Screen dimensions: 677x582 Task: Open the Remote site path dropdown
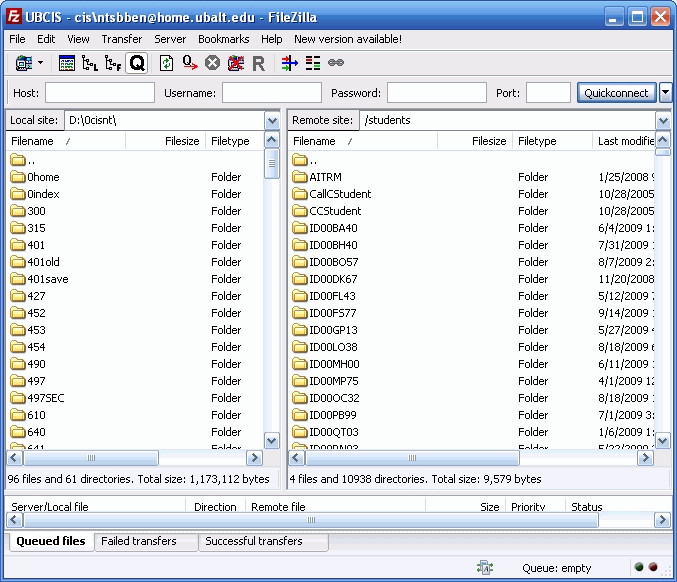[x=663, y=120]
